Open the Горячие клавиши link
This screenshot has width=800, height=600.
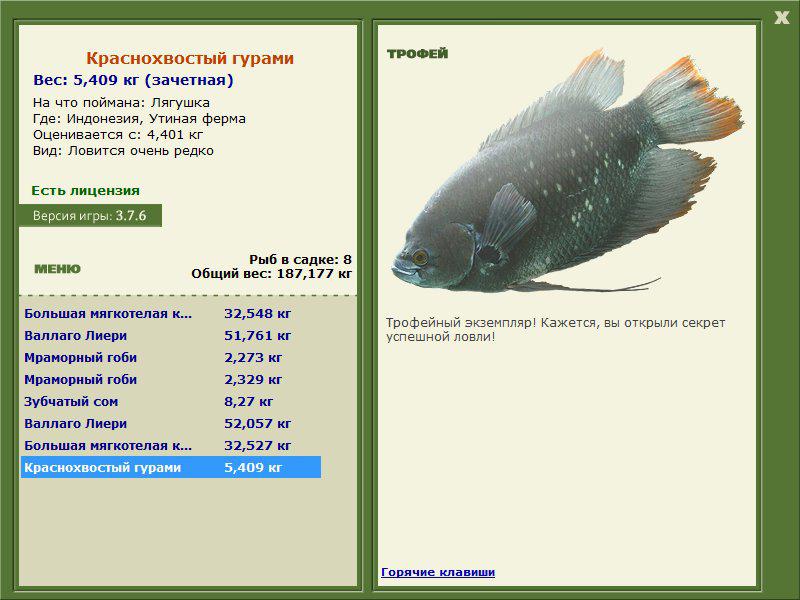438,572
